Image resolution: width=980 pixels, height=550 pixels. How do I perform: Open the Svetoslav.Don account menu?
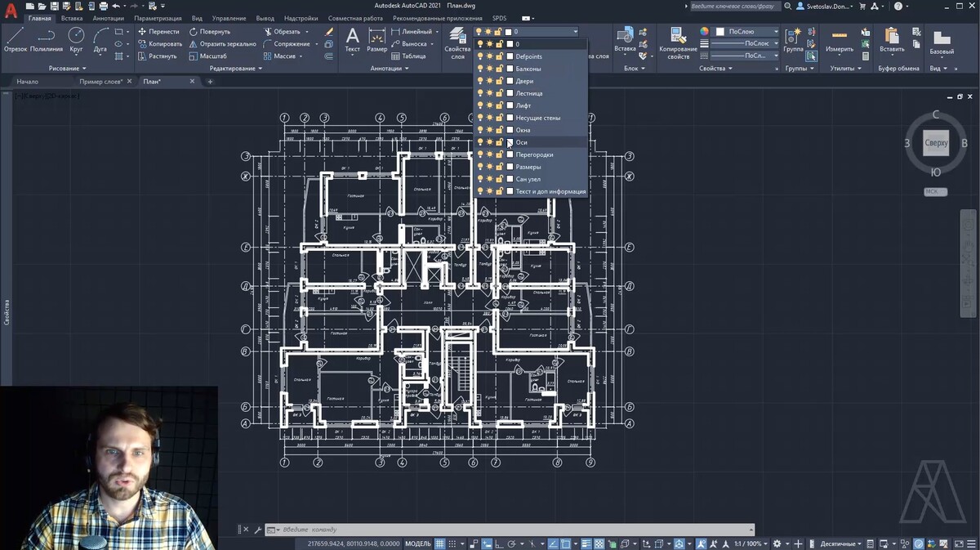(826, 6)
